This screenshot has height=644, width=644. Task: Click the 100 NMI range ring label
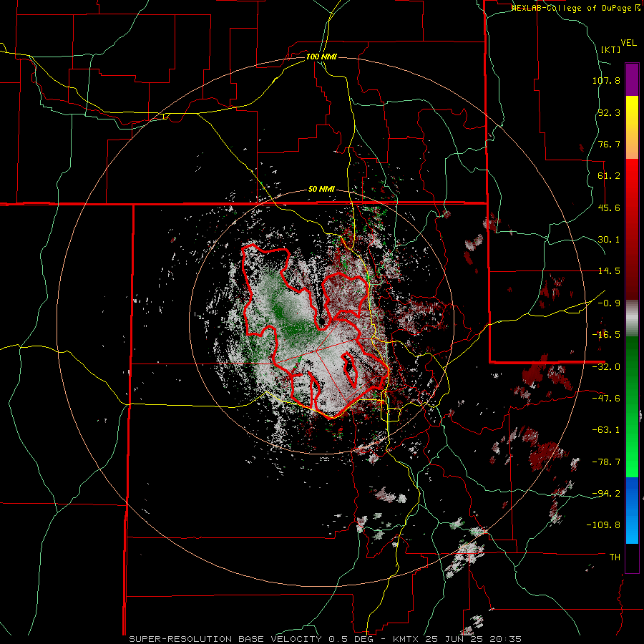pos(321,57)
